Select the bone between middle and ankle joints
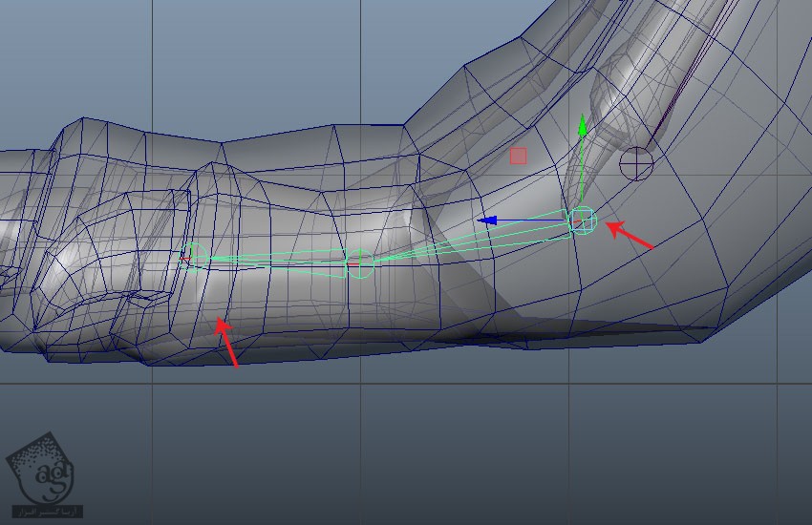The width and height of the screenshot is (812, 525). pos(468,240)
